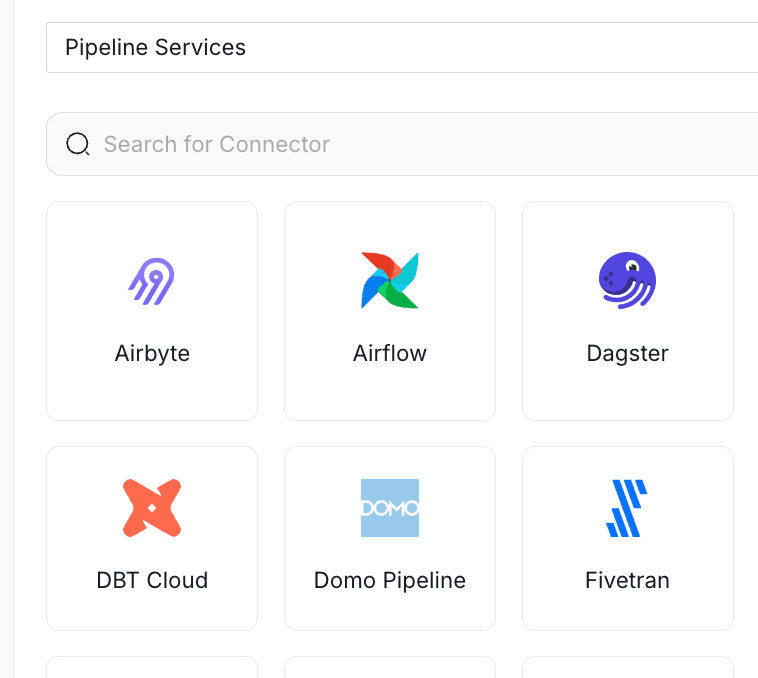Select the partially visible card below DBT Cloud

point(152,668)
